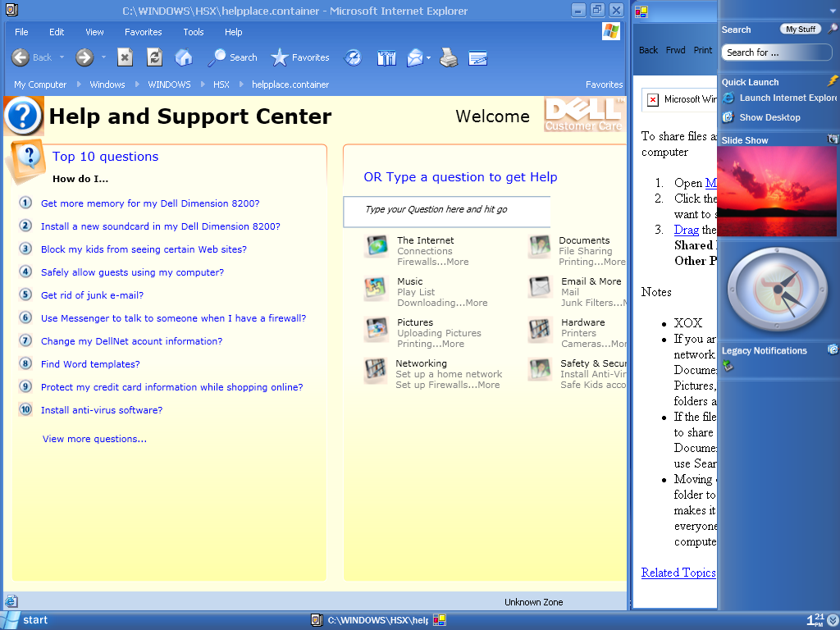Click the 'Type your Question here' input field
Image resolution: width=840 pixels, height=630 pixels.
coord(447,212)
